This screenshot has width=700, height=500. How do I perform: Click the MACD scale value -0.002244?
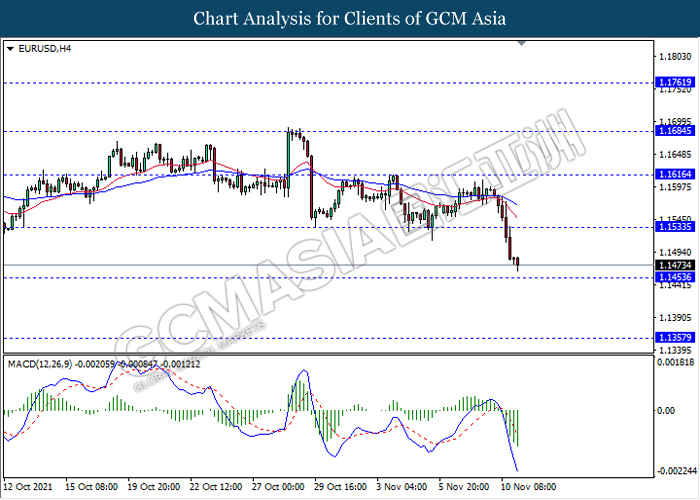click(677, 471)
